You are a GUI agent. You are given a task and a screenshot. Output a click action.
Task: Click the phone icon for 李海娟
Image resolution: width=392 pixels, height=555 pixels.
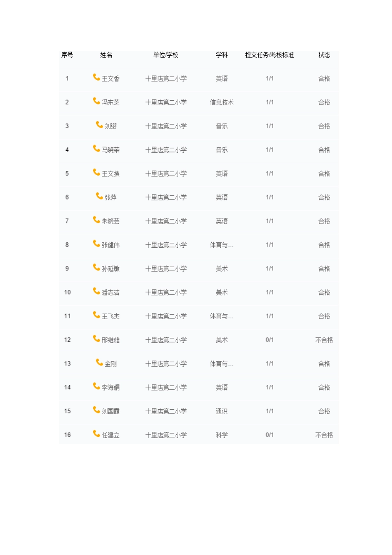tap(97, 386)
